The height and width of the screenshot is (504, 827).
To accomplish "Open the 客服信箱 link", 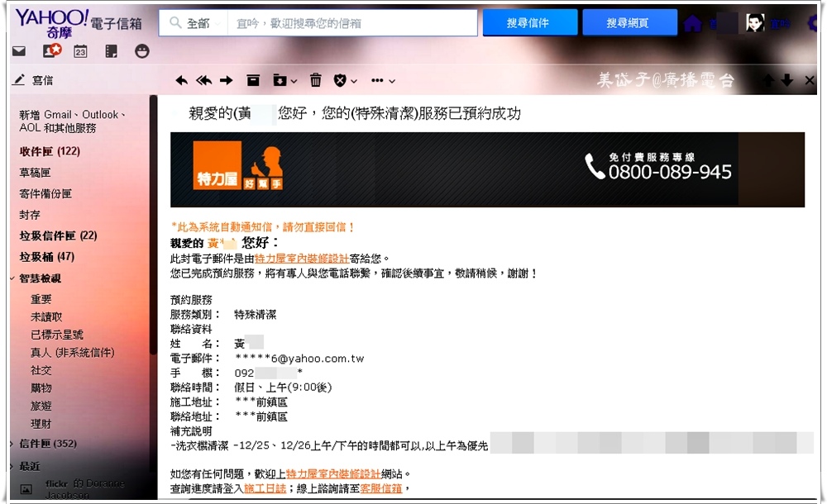I will click(x=380, y=488).
